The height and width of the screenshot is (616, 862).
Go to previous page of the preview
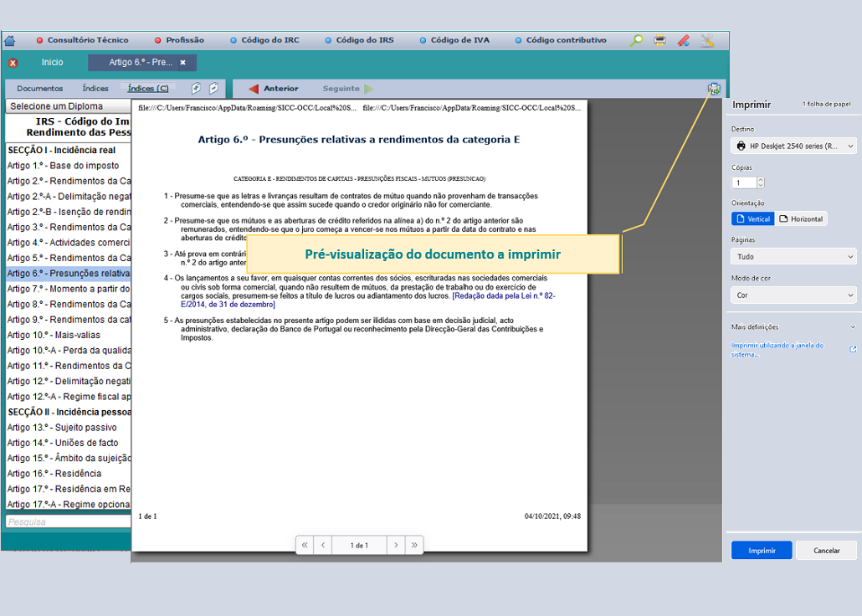323,545
